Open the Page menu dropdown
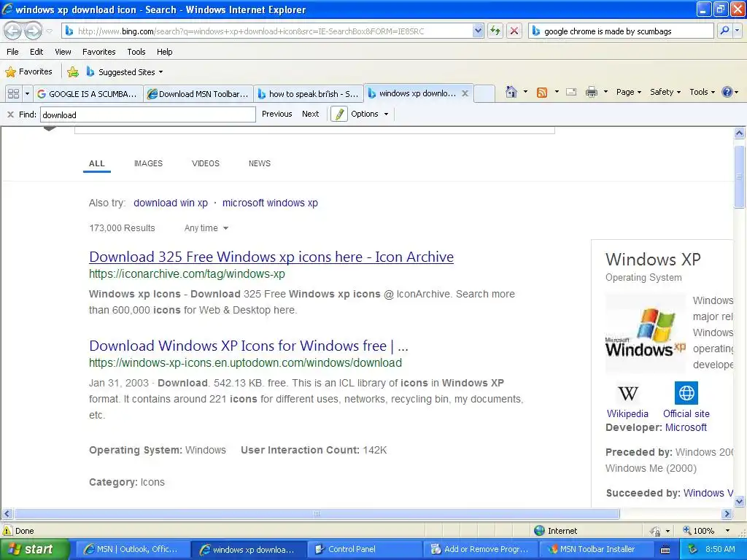 628,92
